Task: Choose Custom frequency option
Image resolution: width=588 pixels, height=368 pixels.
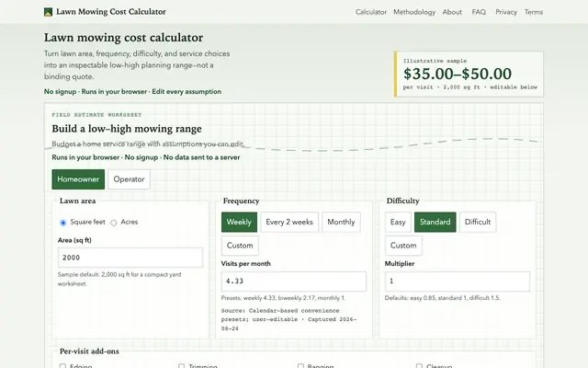Action: coord(240,246)
